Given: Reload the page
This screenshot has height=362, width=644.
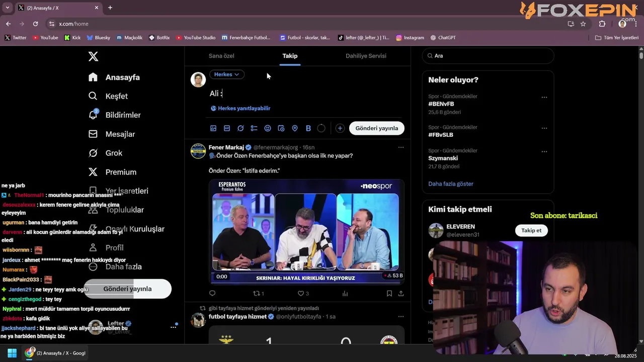Looking at the screenshot, I should point(35,24).
